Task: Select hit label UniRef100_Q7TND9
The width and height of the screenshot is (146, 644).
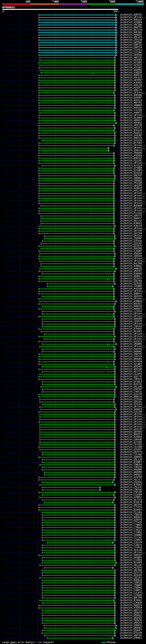Action: click(x=131, y=168)
